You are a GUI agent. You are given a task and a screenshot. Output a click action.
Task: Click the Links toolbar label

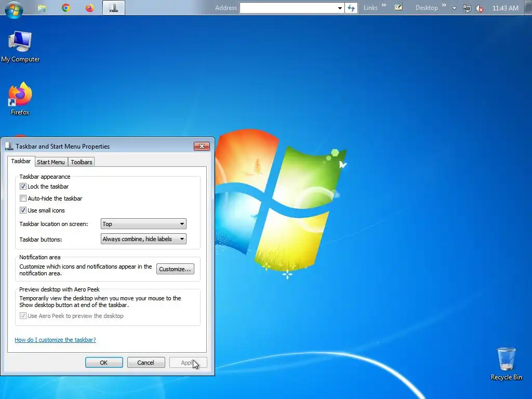pyautogui.click(x=370, y=8)
